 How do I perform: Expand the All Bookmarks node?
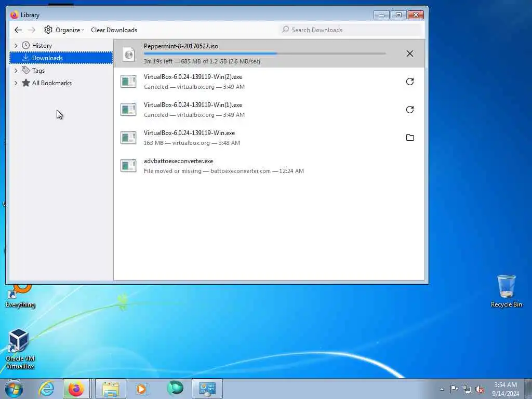click(16, 83)
